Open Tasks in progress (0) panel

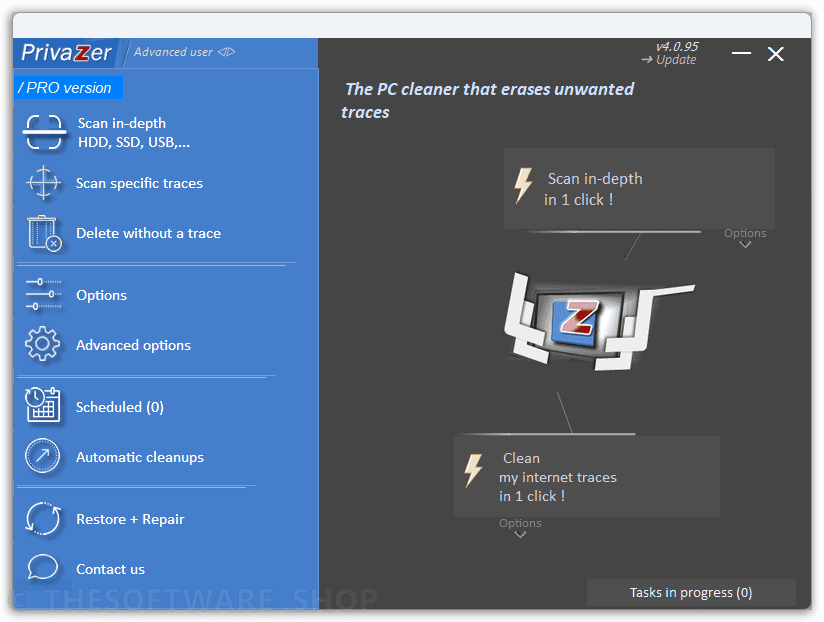pyautogui.click(x=691, y=593)
